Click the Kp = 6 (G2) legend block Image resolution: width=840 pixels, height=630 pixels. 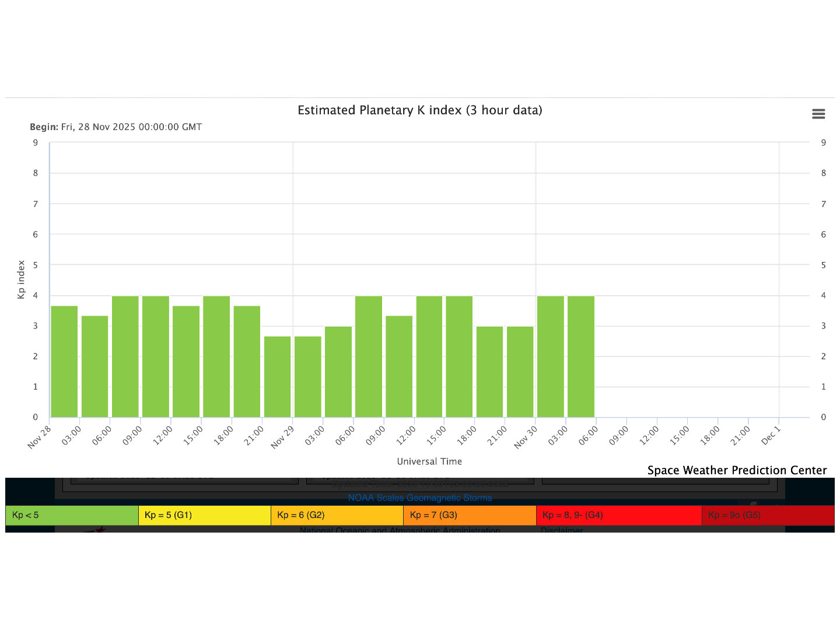coord(337,515)
